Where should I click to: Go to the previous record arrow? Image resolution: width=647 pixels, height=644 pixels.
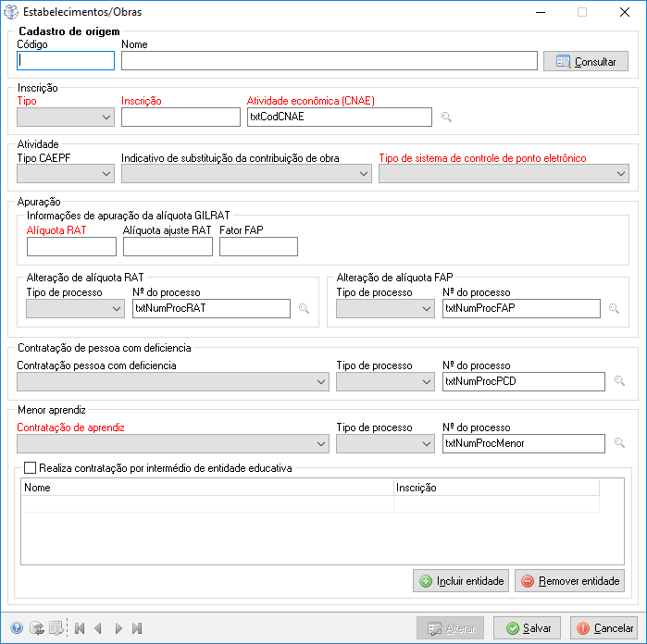(98, 628)
